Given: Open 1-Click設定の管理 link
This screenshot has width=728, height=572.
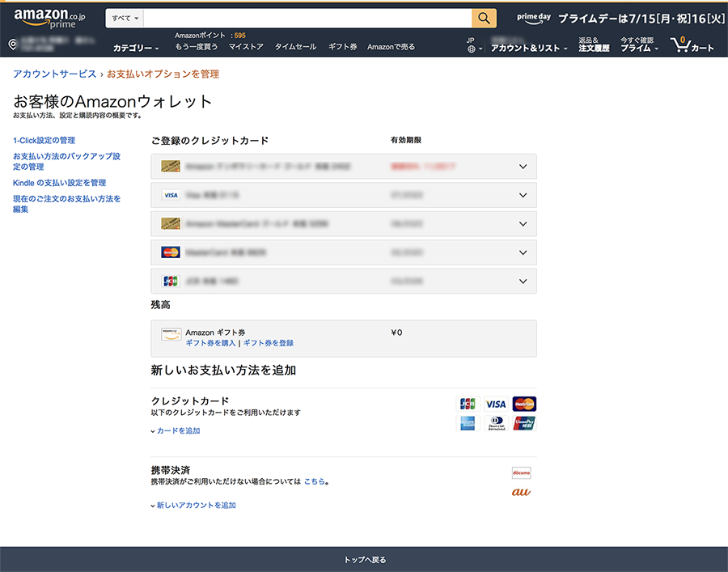Looking at the screenshot, I should 44,140.
